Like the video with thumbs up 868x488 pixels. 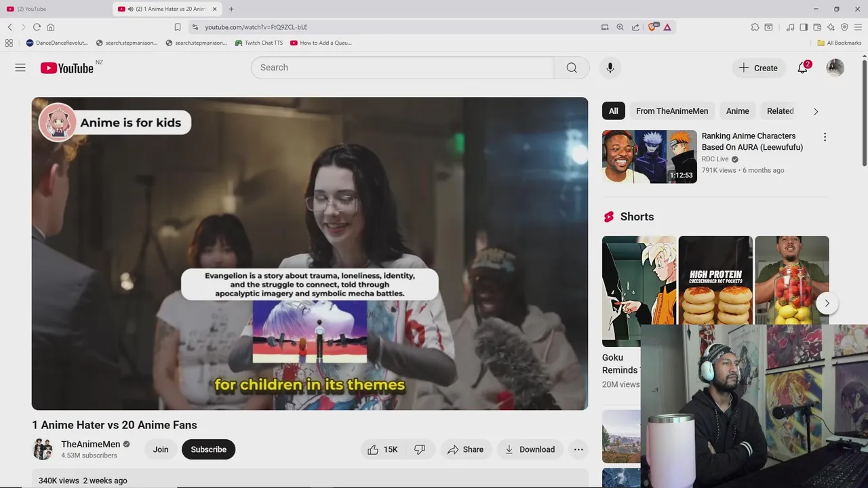[x=382, y=449]
